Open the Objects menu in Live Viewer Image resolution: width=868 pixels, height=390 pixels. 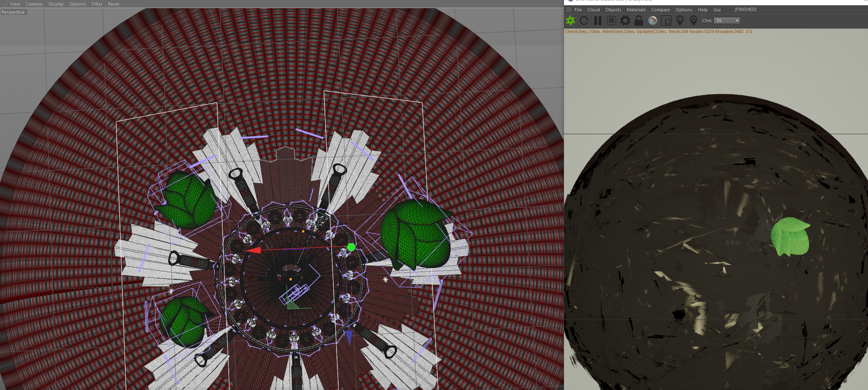[x=613, y=10]
